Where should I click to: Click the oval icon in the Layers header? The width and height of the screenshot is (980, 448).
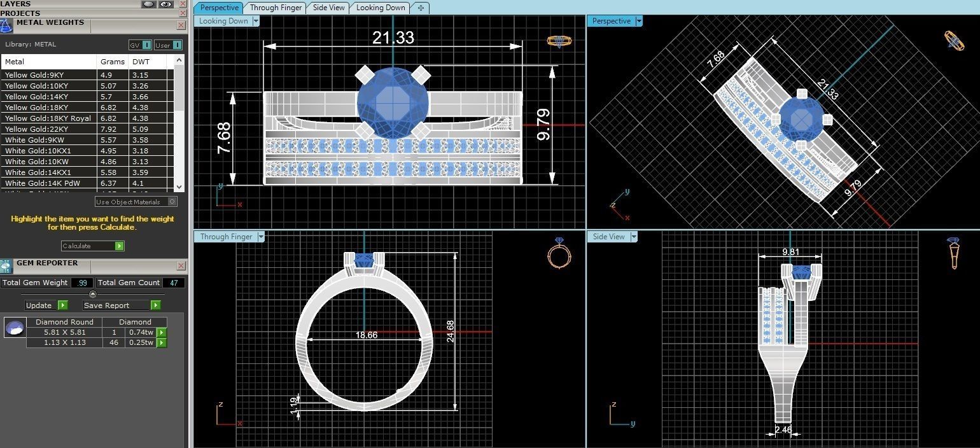[149, 4]
